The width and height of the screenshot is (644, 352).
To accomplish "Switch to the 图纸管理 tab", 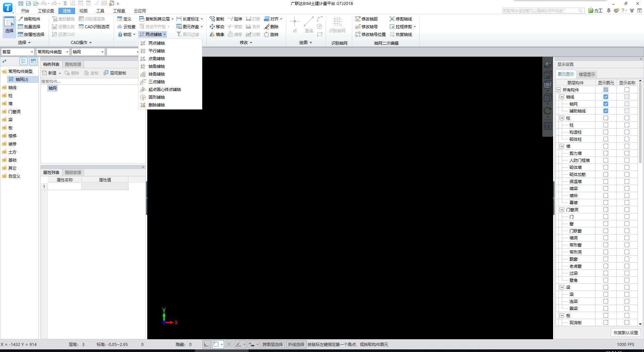I will tap(73, 64).
